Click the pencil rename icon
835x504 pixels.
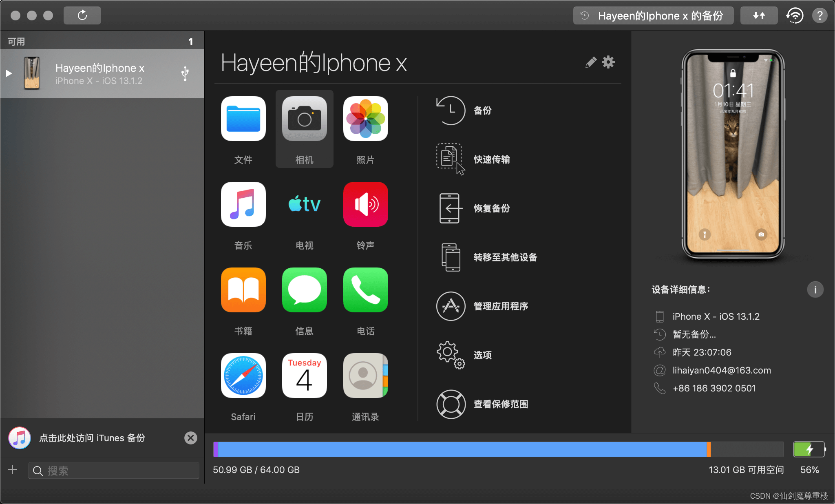(590, 62)
